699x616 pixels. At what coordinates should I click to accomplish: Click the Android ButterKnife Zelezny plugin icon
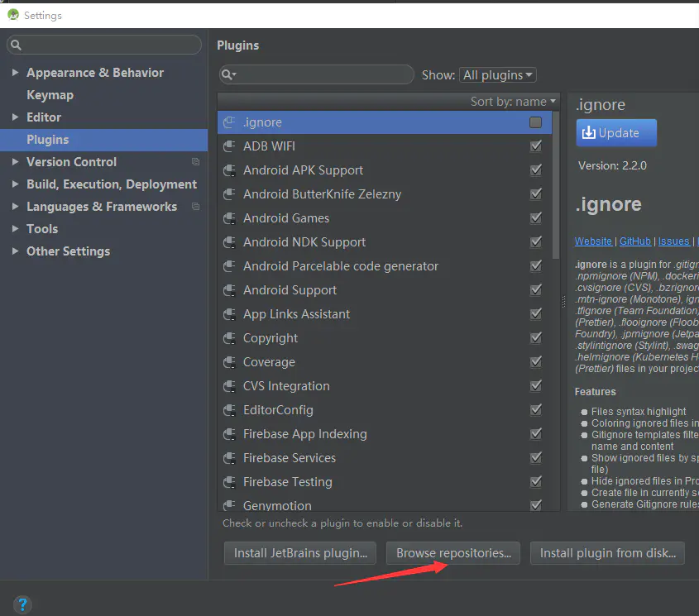click(229, 194)
